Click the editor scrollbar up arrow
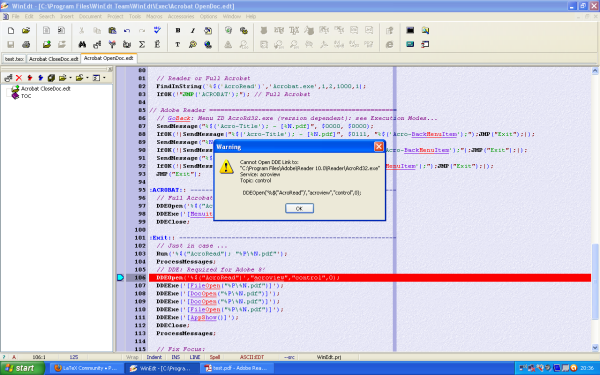The width and height of the screenshot is (600, 375). click(x=595, y=71)
